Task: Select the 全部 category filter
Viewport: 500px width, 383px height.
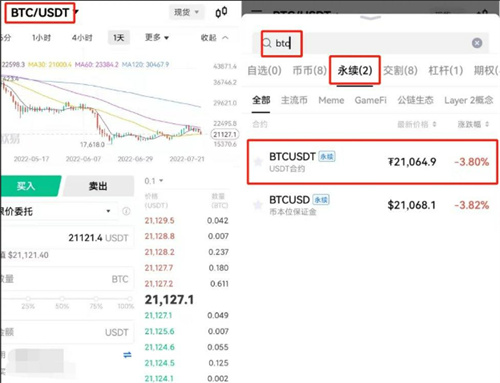Action: (261, 100)
